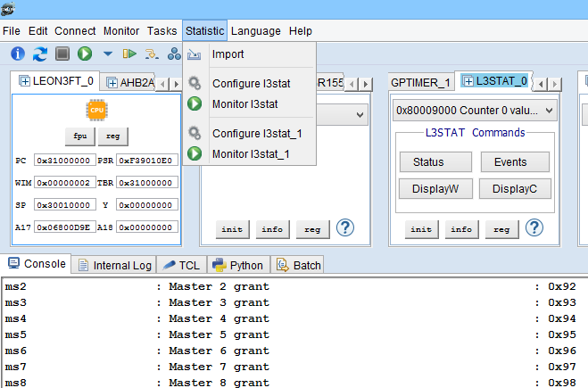Switch to the Internal Log tab
588x388 pixels.
click(x=114, y=266)
